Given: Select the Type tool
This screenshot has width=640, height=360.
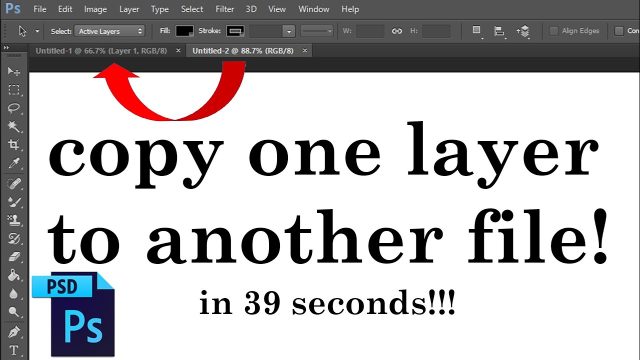Looking at the screenshot, I should (x=13, y=350).
